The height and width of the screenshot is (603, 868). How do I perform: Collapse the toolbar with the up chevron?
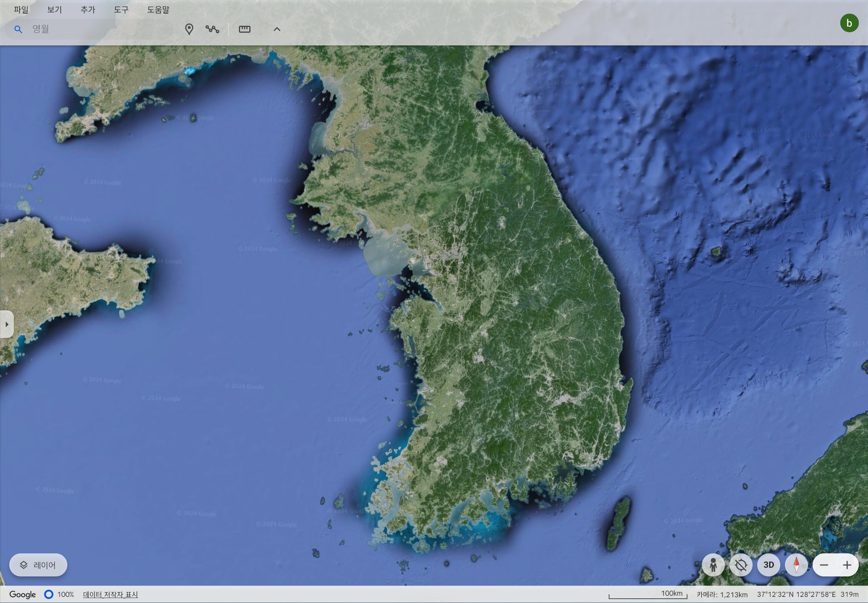277,29
